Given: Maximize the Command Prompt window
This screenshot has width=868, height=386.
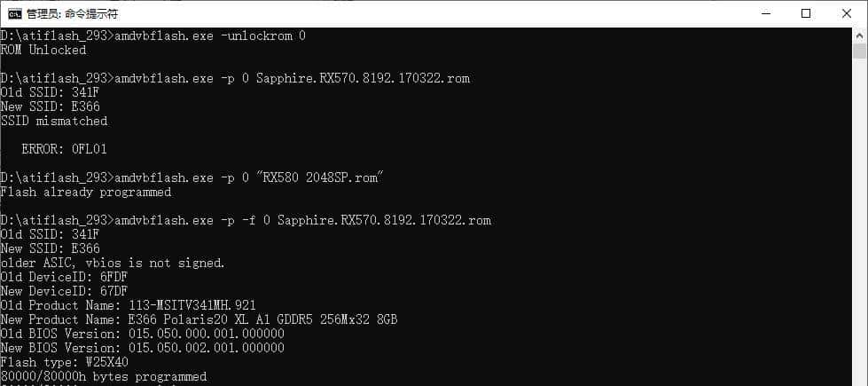Looking at the screenshot, I should [806, 13].
